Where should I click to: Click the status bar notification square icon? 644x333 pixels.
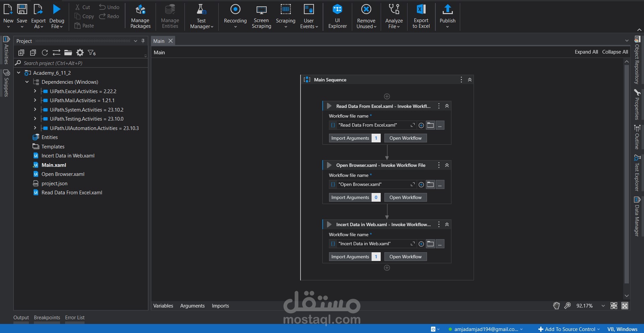[x=433, y=329]
